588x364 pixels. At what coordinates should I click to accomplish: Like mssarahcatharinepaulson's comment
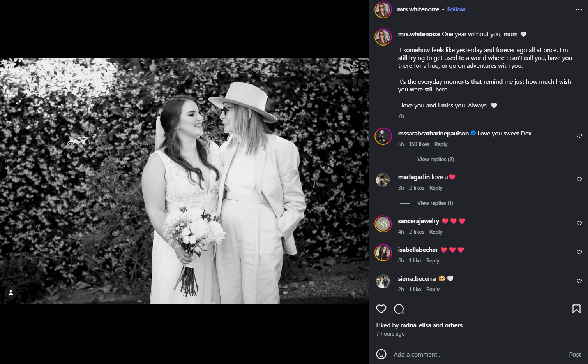click(x=579, y=136)
